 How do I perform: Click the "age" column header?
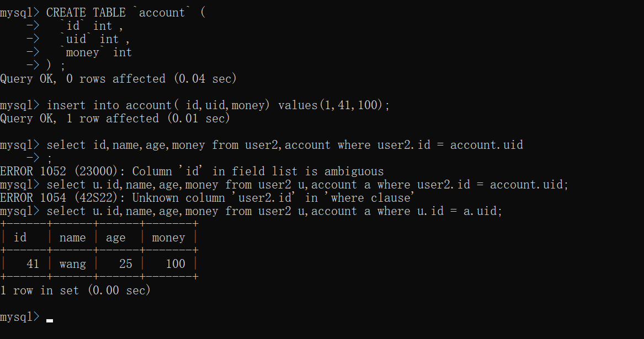115,238
